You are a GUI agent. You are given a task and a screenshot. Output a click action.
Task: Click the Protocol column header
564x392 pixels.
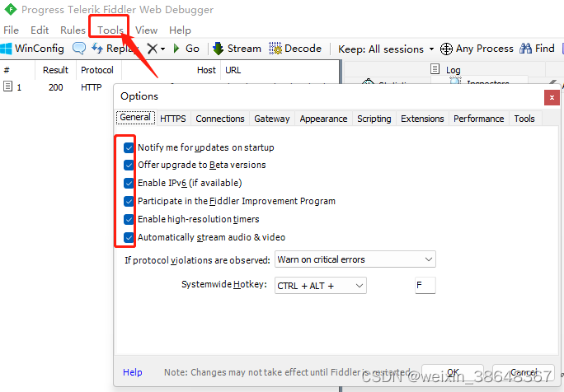[97, 70]
